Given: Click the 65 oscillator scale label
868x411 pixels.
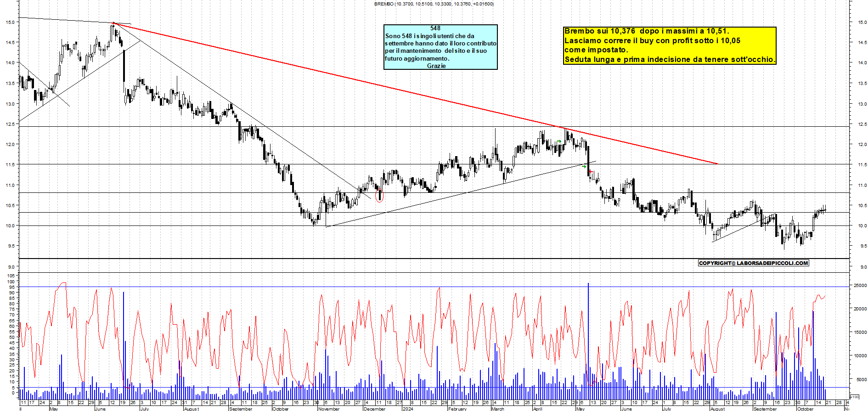Looking at the screenshot, I should (x=13, y=321).
